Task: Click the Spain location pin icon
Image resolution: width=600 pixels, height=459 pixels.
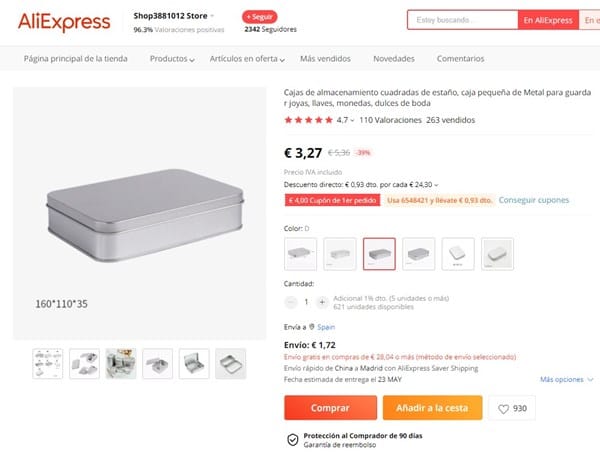Action: pos(311,327)
